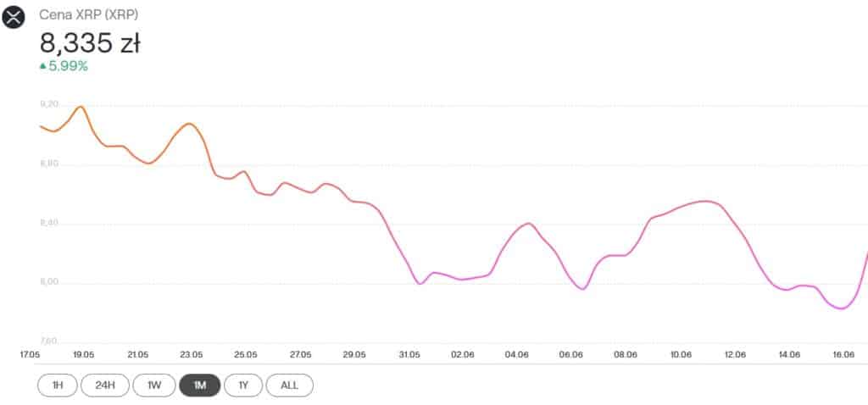This screenshot has height=405, width=868.
Task: Click the 8,00 price axis label
Action: tap(48, 282)
